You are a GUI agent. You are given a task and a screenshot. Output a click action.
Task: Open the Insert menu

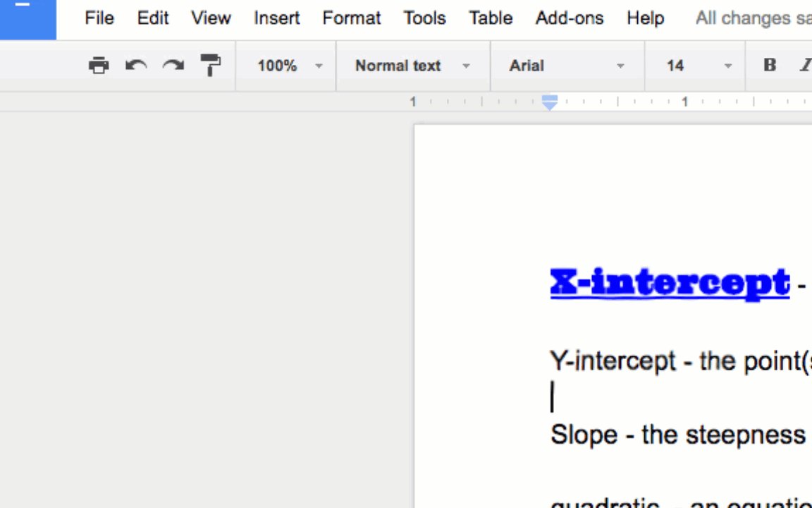pos(276,18)
